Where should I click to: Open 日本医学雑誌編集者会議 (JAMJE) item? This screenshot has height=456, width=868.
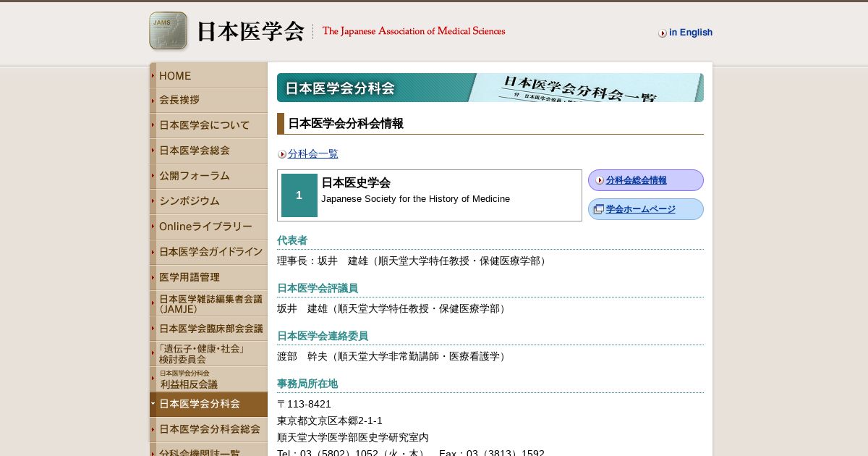(208, 303)
